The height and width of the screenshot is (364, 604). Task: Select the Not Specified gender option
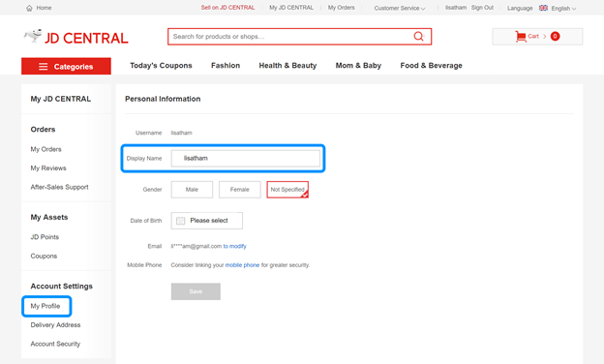(287, 190)
